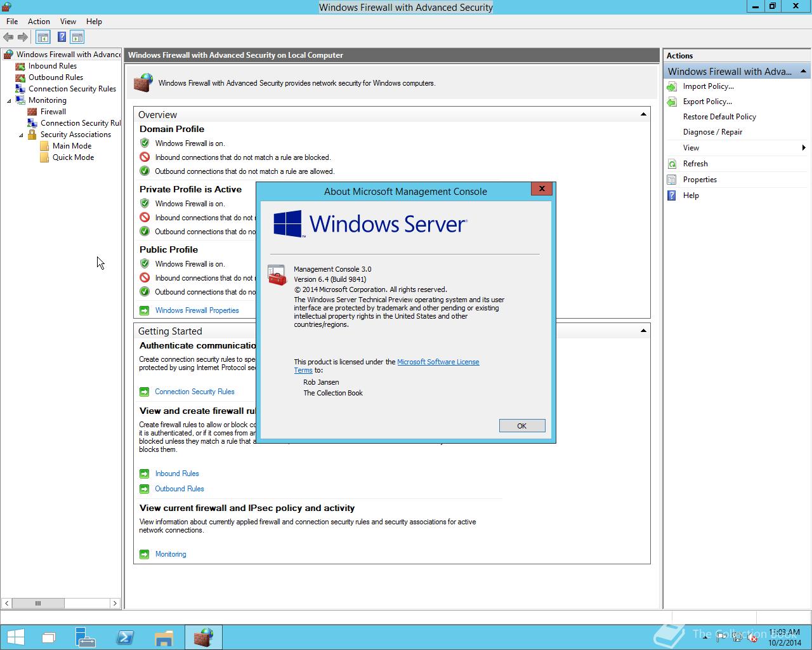
Task: Collapse the Security Associations node
Action: pos(21,135)
